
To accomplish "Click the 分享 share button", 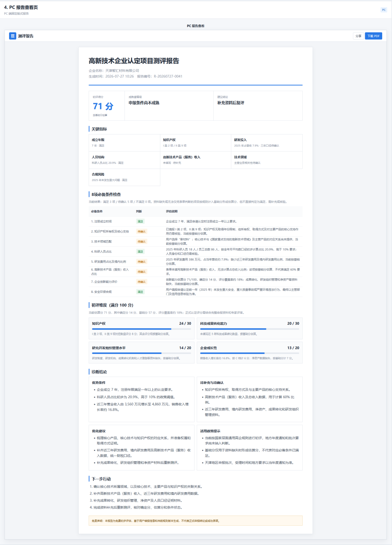I will 358,36.
